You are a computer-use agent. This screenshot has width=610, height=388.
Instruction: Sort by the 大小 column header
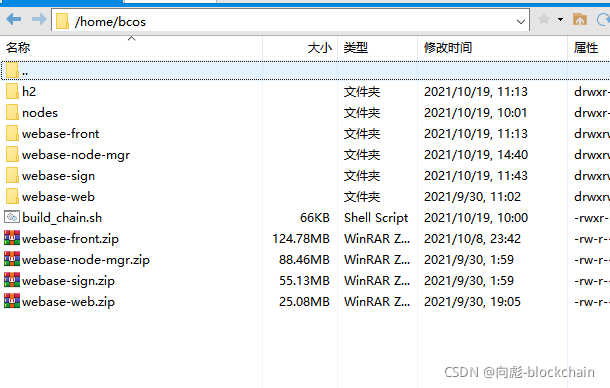coord(319,48)
